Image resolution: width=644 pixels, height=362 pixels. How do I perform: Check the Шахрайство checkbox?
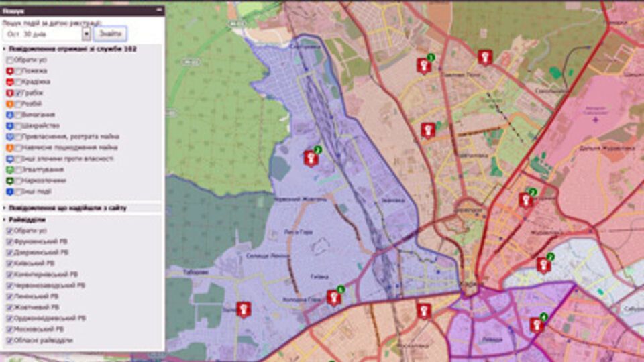pos(18,125)
